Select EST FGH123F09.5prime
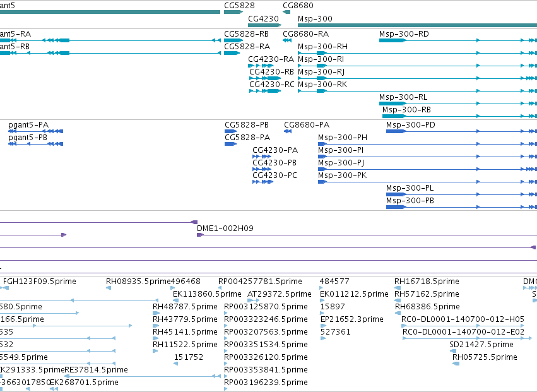Image resolution: width=537 pixels, height=392 pixels. click(40, 282)
